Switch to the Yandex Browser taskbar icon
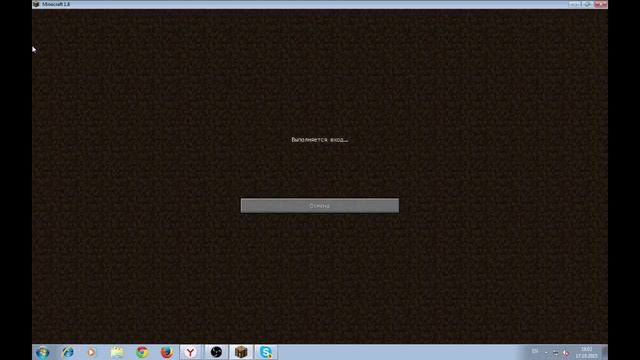The image size is (640, 360). click(191, 352)
